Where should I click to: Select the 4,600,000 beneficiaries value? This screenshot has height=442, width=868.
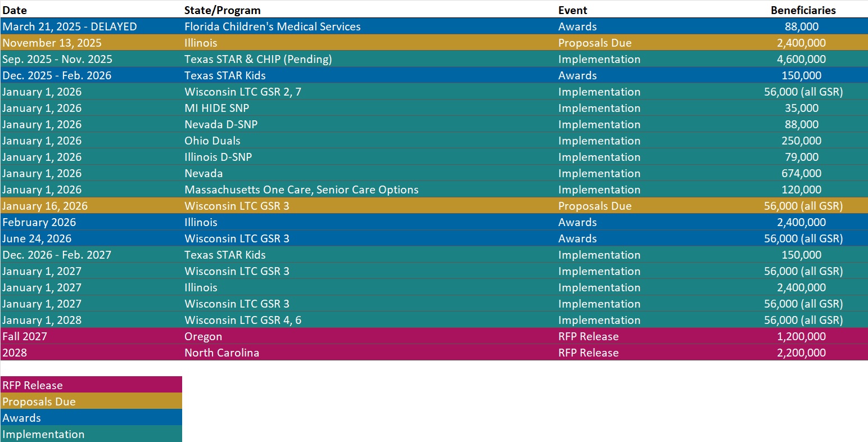[x=802, y=59]
